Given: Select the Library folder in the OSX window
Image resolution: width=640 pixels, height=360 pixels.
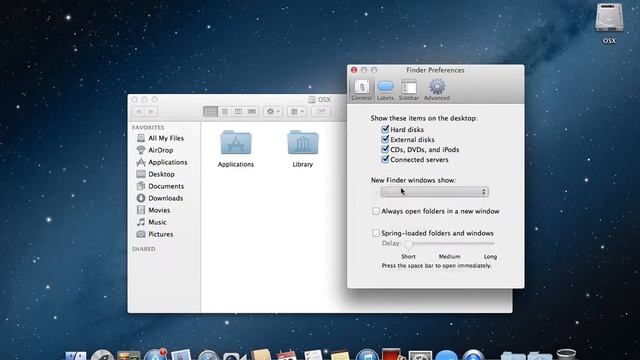Looking at the screenshot, I should 303,148.
